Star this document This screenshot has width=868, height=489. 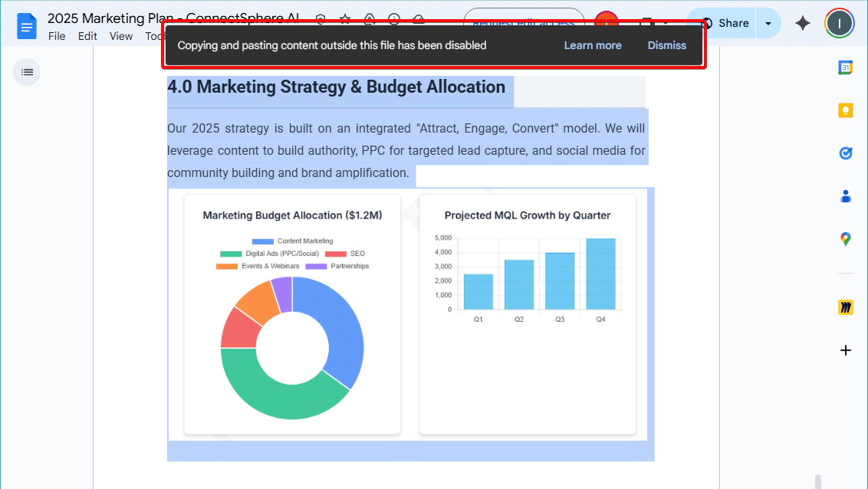tap(345, 19)
